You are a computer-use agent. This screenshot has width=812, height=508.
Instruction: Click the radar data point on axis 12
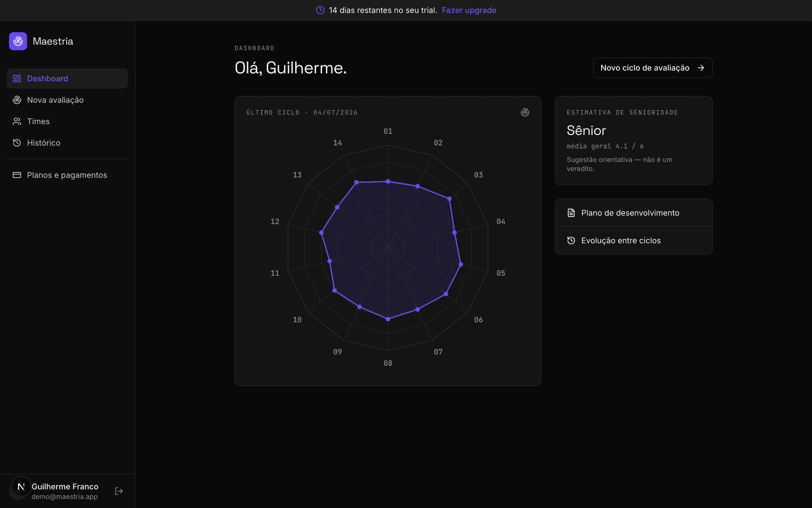tap(321, 233)
